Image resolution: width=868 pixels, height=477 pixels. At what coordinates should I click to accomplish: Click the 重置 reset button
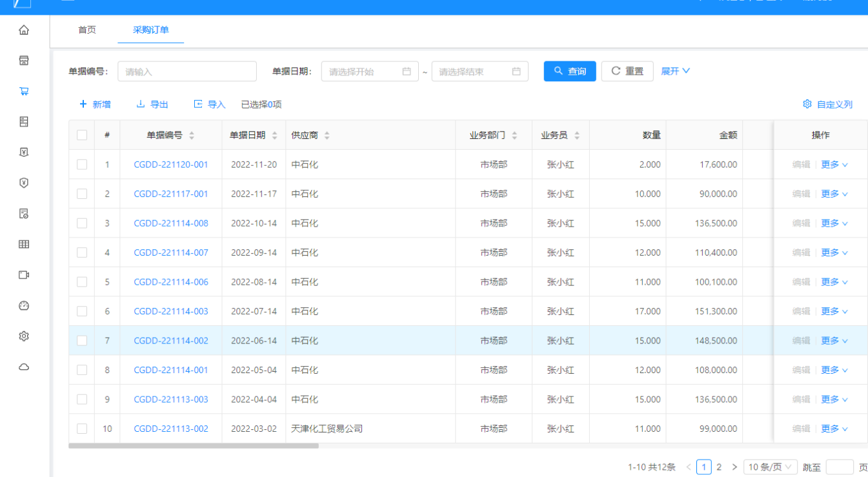(627, 71)
